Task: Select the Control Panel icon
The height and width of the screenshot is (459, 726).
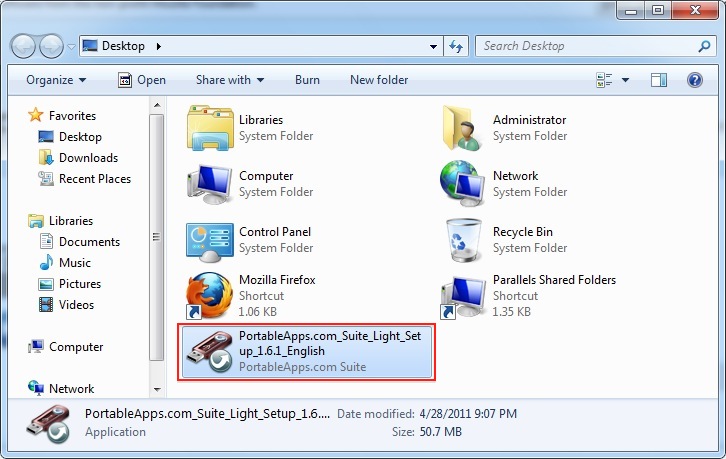Action: [x=210, y=239]
